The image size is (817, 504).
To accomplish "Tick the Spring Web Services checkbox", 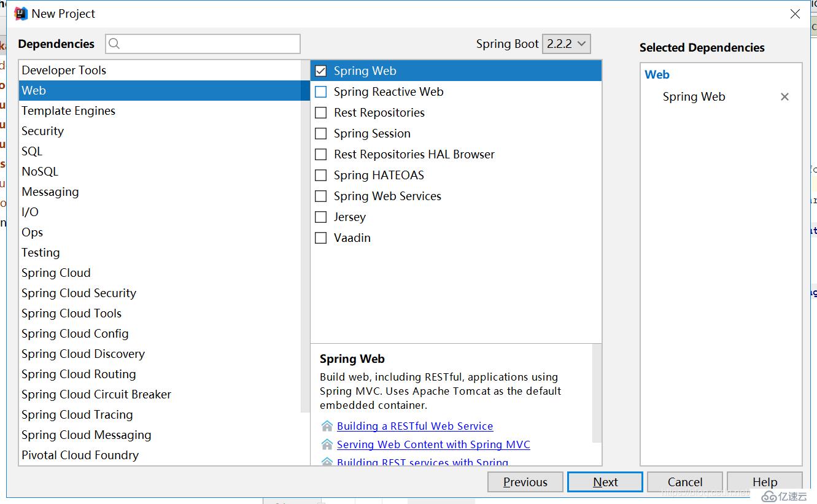I will click(x=320, y=196).
